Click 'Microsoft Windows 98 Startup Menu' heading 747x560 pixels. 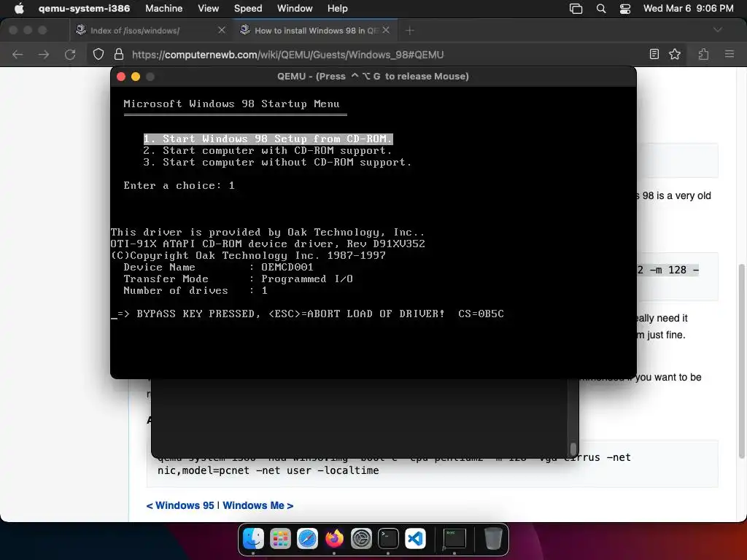tap(231, 104)
